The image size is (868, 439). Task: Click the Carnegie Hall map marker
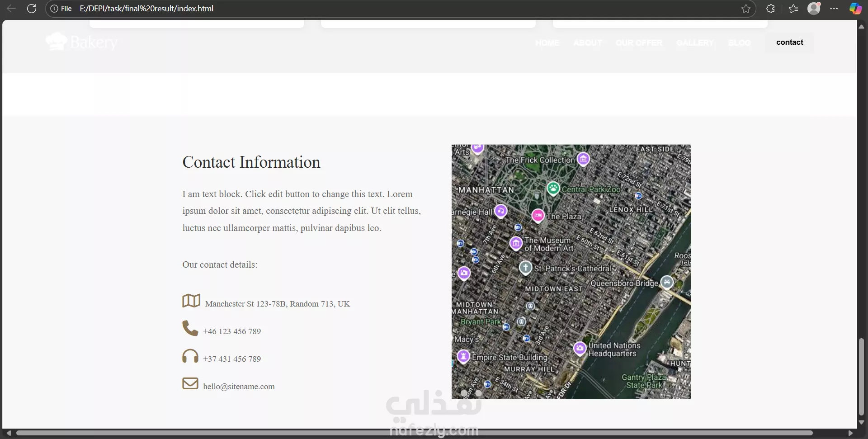(500, 211)
